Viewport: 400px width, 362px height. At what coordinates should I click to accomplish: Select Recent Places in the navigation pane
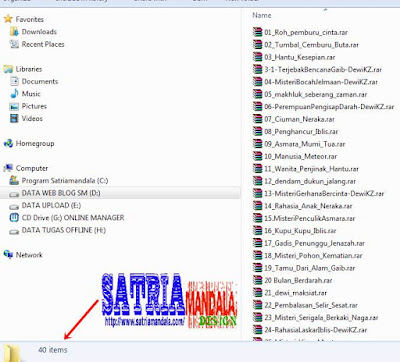click(43, 44)
